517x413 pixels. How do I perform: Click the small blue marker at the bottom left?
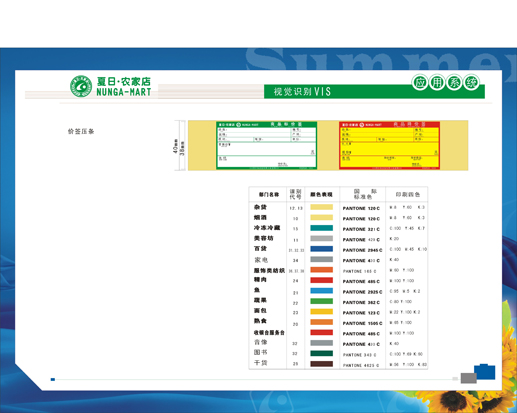[53, 379]
